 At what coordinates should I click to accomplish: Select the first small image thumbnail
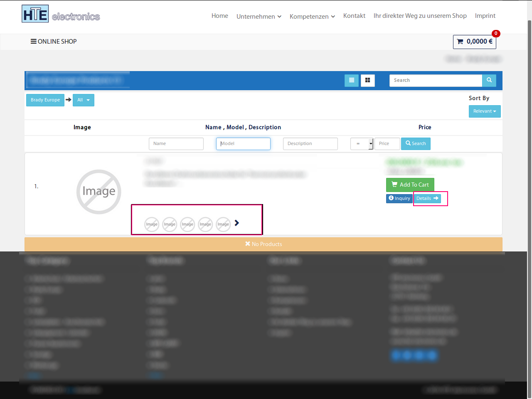[x=152, y=224]
